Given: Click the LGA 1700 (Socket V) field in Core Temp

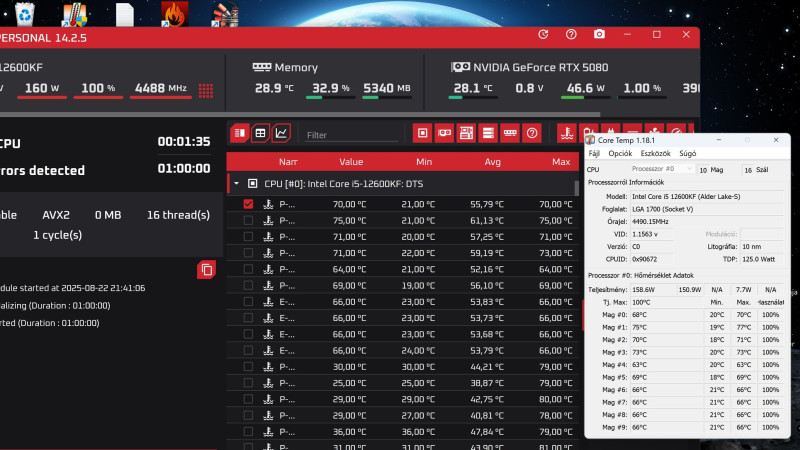Looking at the screenshot, I should [707, 209].
